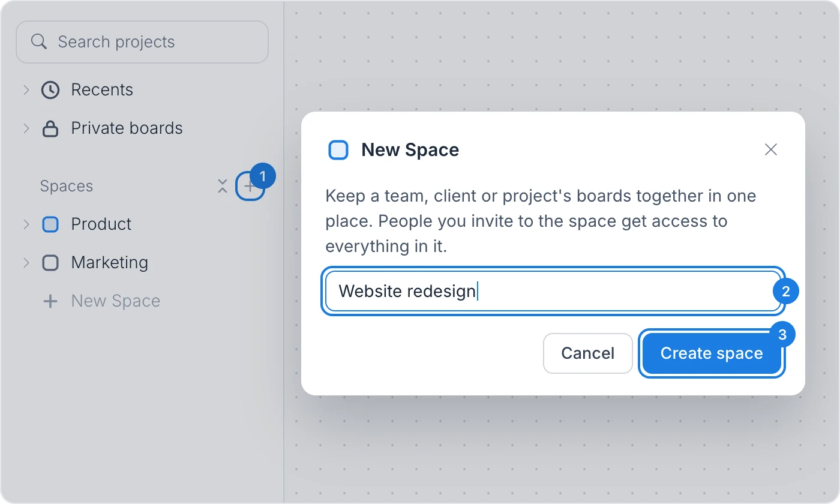The height and width of the screenshot is (504, 840).
Task: Click New Space link in sidebar
Action: 116,301
